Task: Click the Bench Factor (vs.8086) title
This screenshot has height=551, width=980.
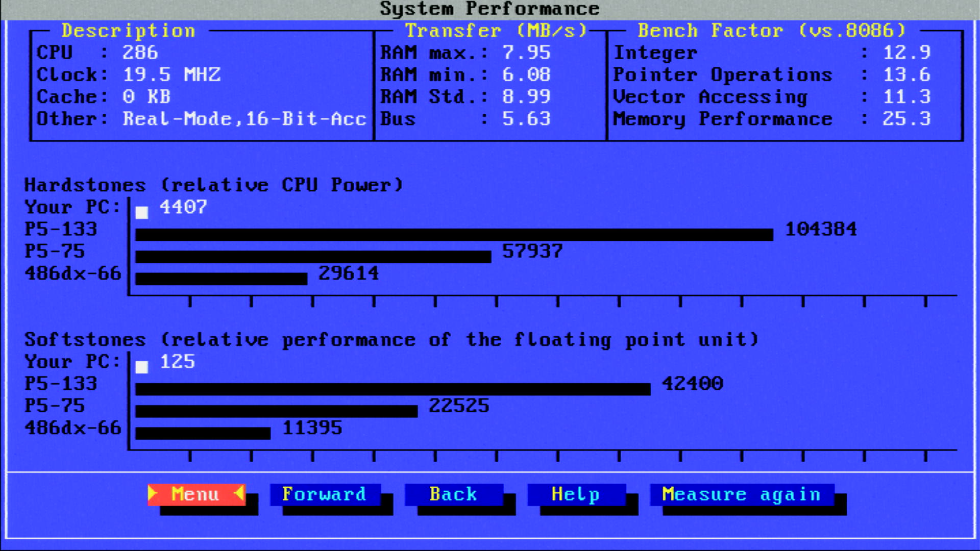Action: click(772, 31)
